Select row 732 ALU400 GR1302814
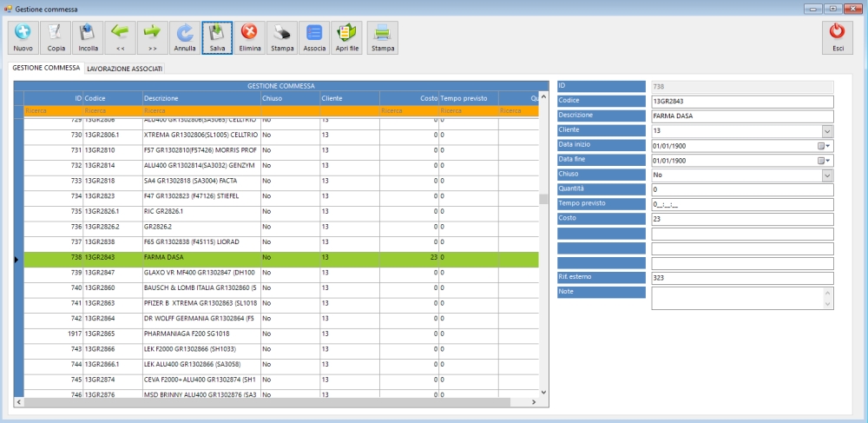This screenshot has width=868, height=423. pyautogui.click(x=281, y=166)
